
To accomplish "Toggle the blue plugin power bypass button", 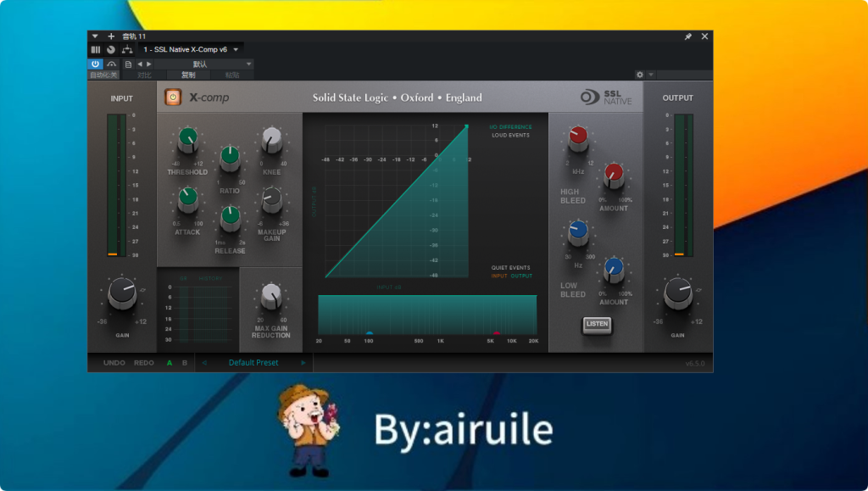I will (x=95, y=64).
